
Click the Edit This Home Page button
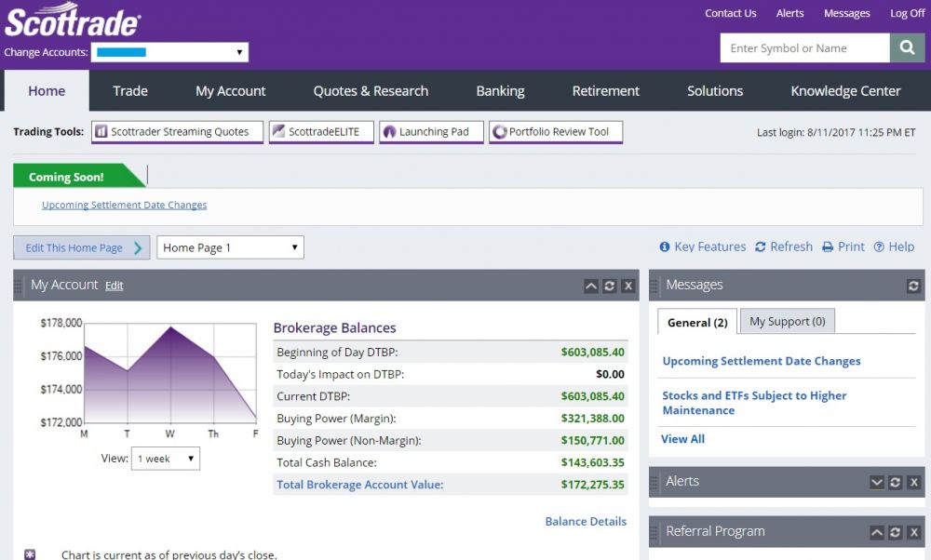(x=81, y=247)
